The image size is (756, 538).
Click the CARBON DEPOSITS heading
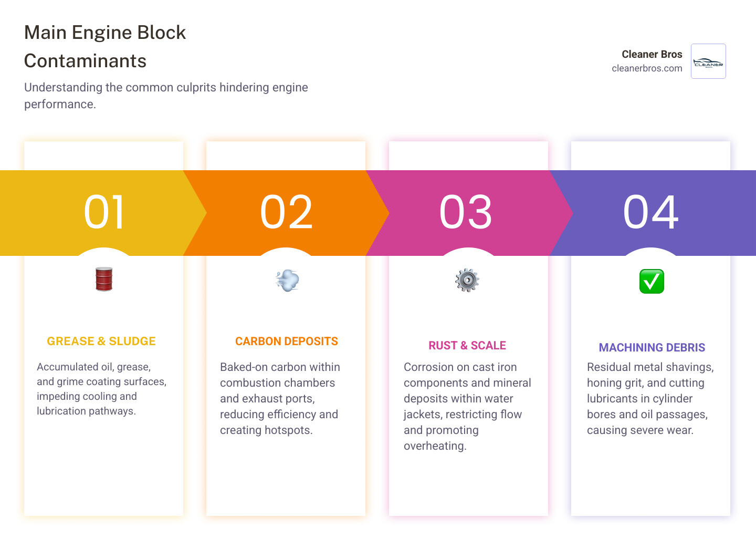pyautogui.click(x=287, y=342)
